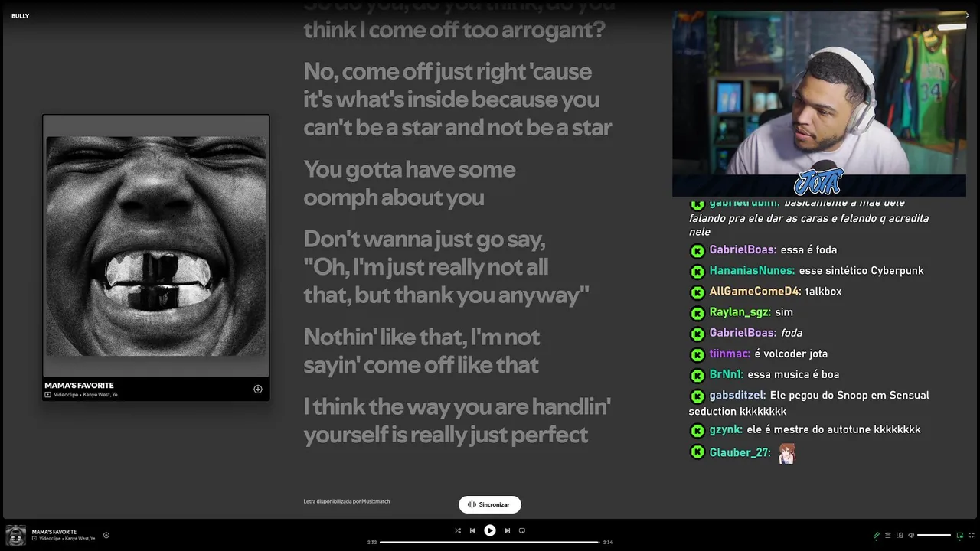Open connect to a device

pyautogui.click(x=900, y=535)
